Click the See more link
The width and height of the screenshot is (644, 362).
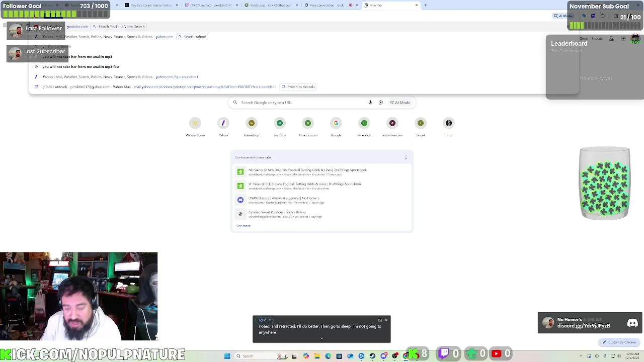244,226
